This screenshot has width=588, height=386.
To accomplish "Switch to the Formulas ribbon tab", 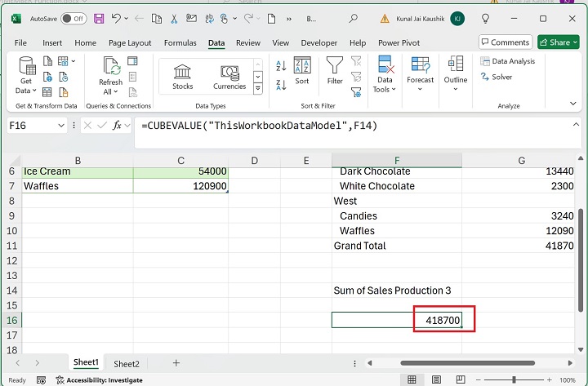I will pyautogui.click(x=180, y=42).
